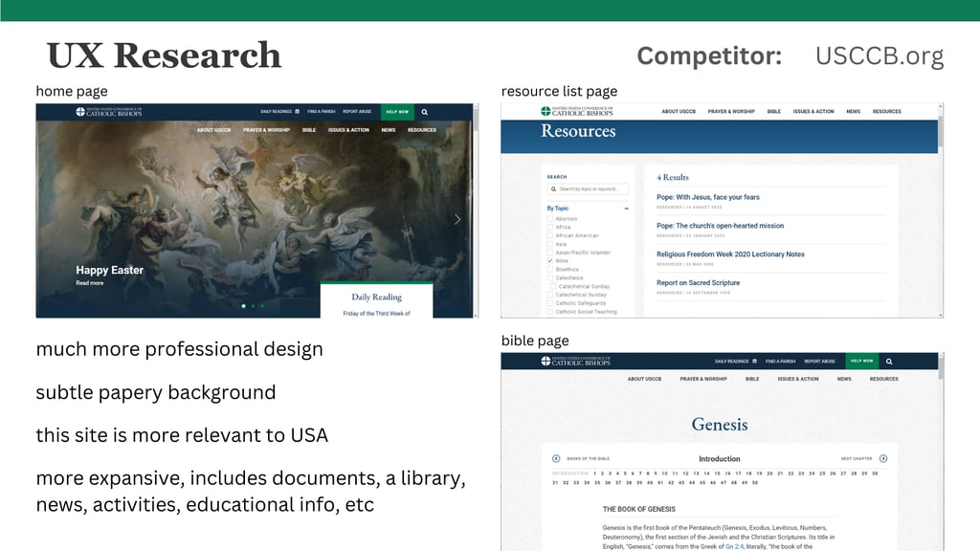
Task: Click the circled back arrow for Books of the Bible
Action: [x=556, y=458]
